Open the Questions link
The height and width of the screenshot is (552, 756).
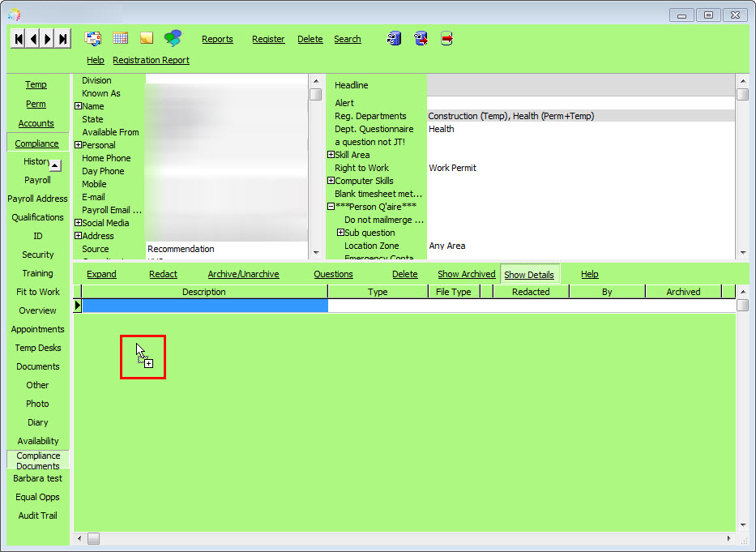coord(333,274)
